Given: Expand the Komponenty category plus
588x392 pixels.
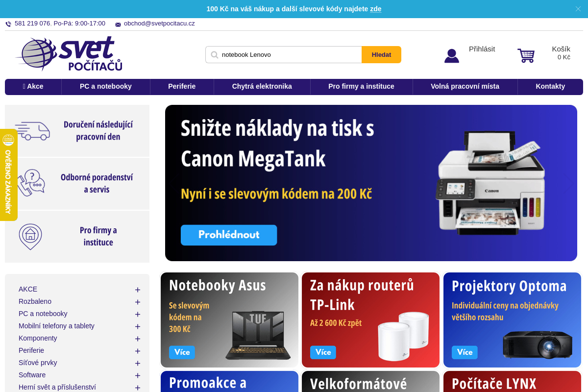Looking at the screenshot, I should [x=138, y=339].
